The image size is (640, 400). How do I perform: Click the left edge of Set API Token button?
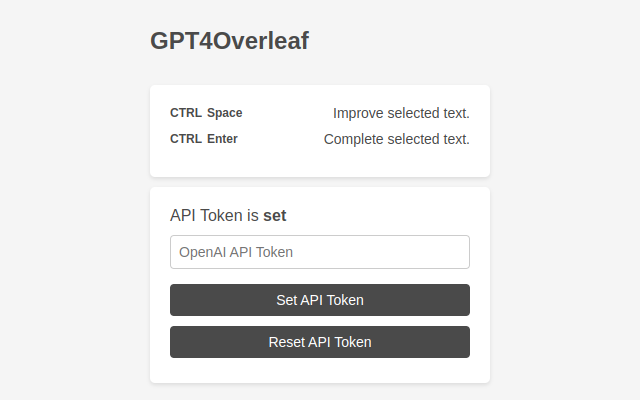176,300
